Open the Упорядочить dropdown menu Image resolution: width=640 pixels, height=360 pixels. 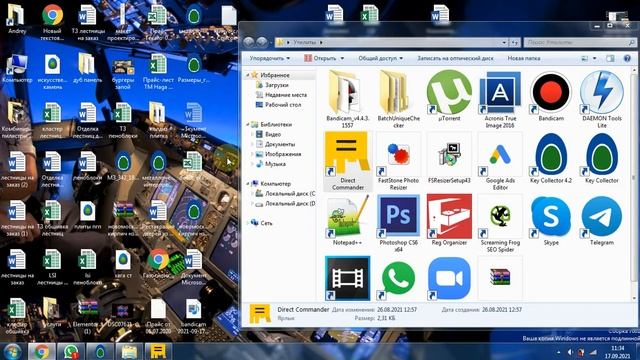point(270,58)
